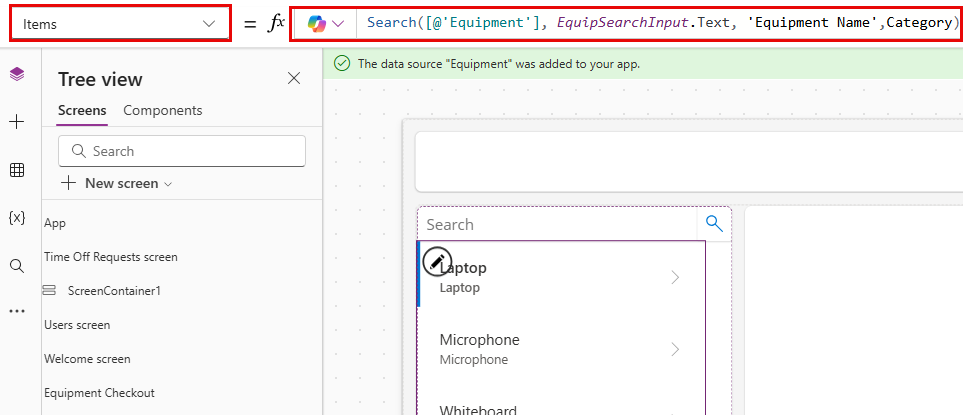Expand the Copilot dropdown chevron
963x415 pixels.
click(x=338, y=23)
